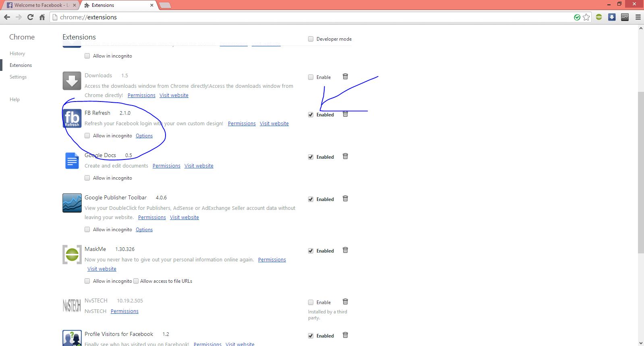The image size is (644, 346).
Task: Enable Developer mode checkbox
Action: click(x=311, y=39)
